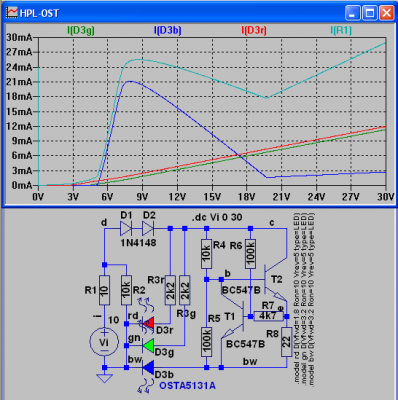Click the BC547B label beside T2
The width and height of the screenshot is (398, 400).
coord(241,290)
